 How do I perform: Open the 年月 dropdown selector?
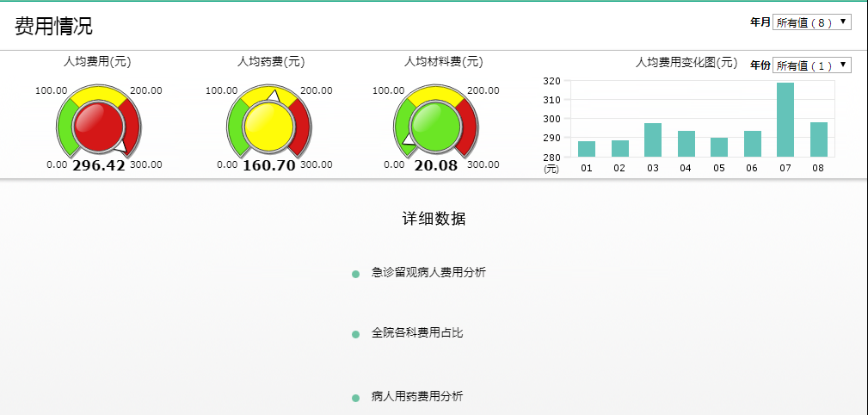click(x=811, y=22)
